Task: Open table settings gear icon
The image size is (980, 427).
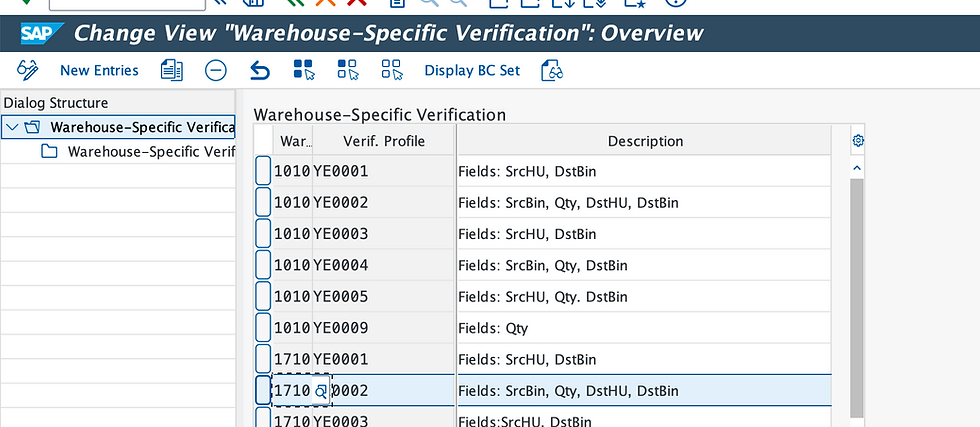Action: click(858, 141)
